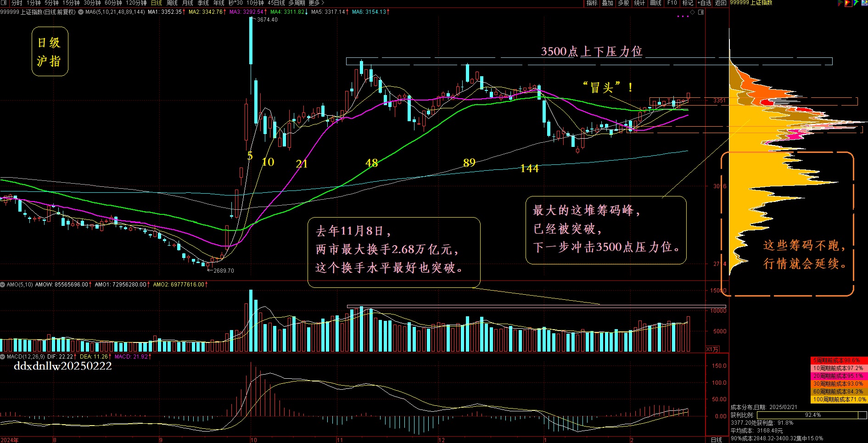
Task: Select the 1分钟 period
Action: click(x=34, y=3)
